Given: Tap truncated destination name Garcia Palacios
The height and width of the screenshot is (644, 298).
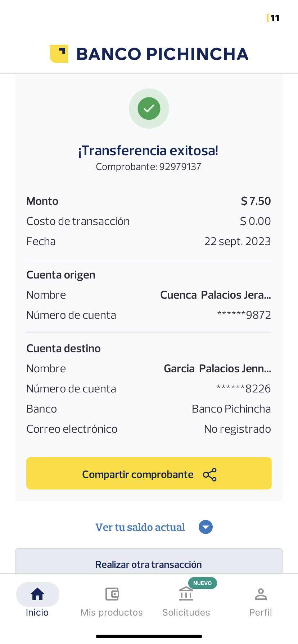Looking at the screenshot, I should coord(217,369).
